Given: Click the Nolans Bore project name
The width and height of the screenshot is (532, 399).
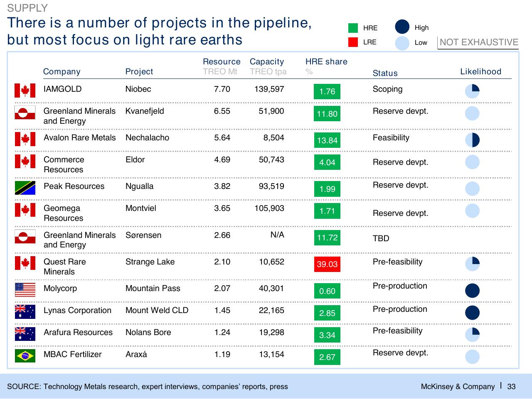Looking at the screenshot, I should [x=148, y=332].
